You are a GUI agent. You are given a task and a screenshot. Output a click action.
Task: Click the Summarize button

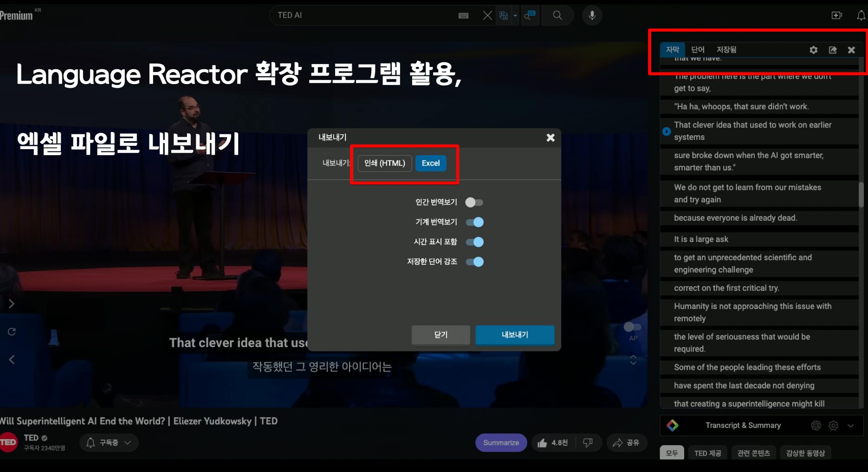tap(501, 443)
